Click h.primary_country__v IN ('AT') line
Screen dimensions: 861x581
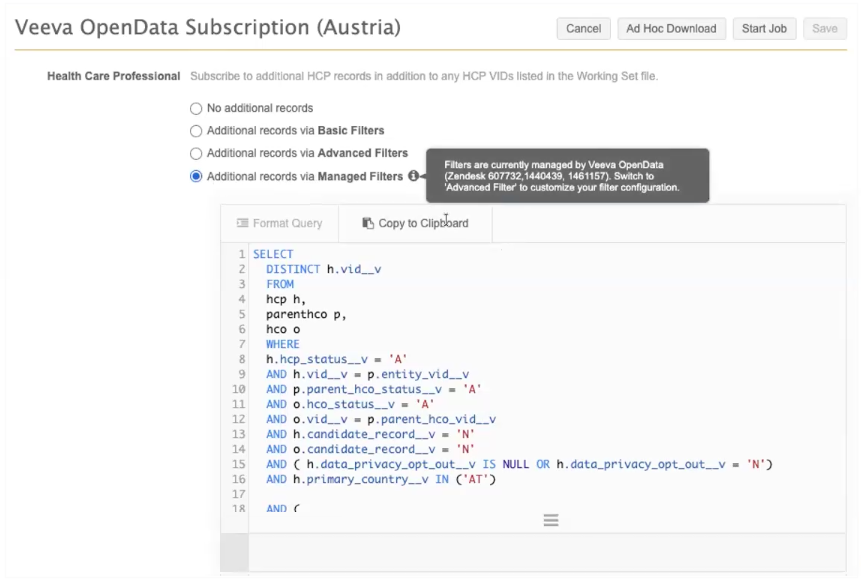[381, 479]
